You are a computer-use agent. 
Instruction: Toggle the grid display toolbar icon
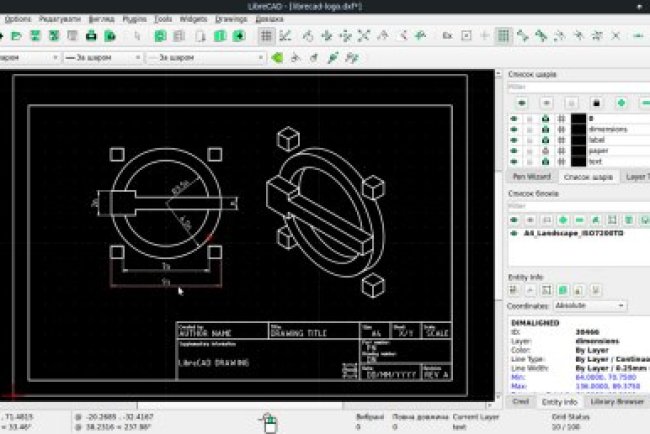click(267, 36)
